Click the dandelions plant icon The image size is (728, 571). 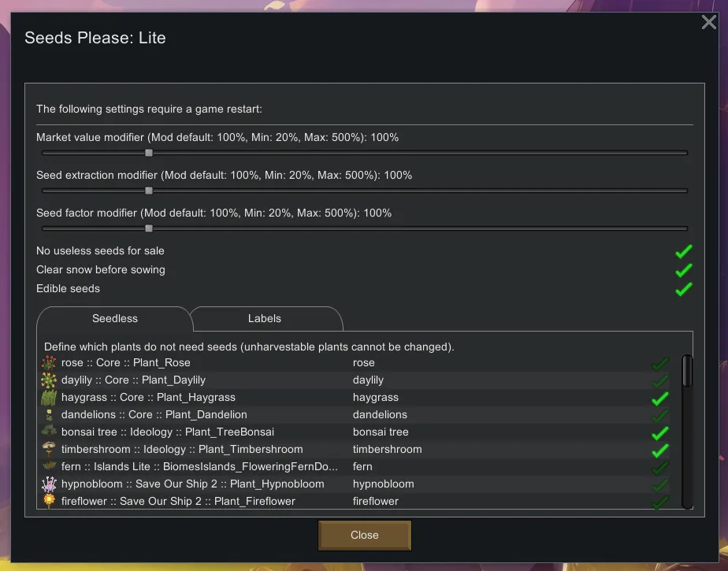click(49, 415)
